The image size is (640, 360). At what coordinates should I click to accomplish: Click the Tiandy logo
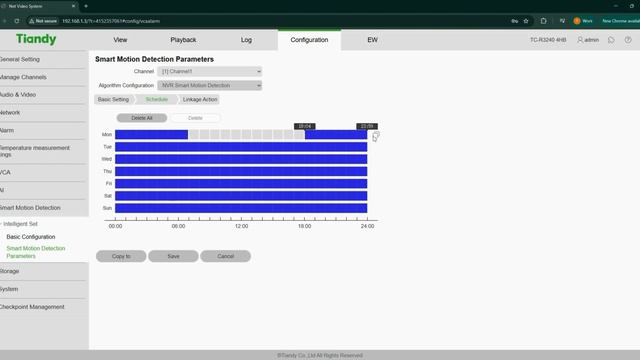coord(36,39)
